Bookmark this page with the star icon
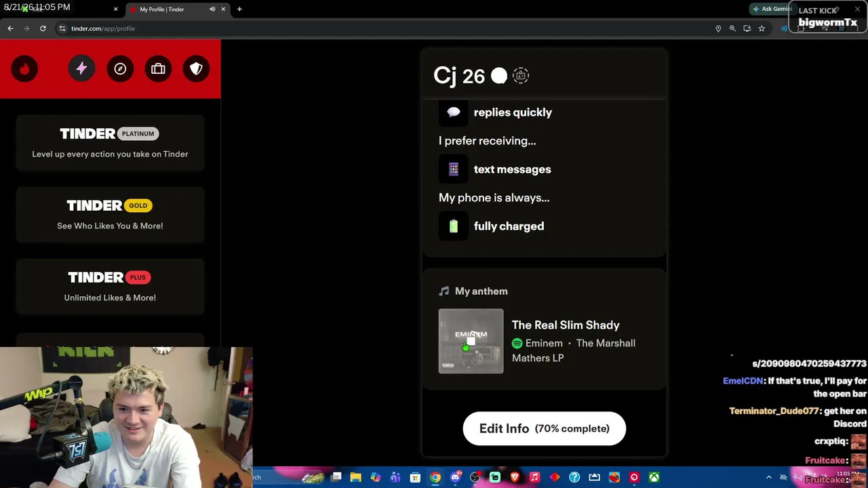Screen dimensions: 868x488 point(762,28)
